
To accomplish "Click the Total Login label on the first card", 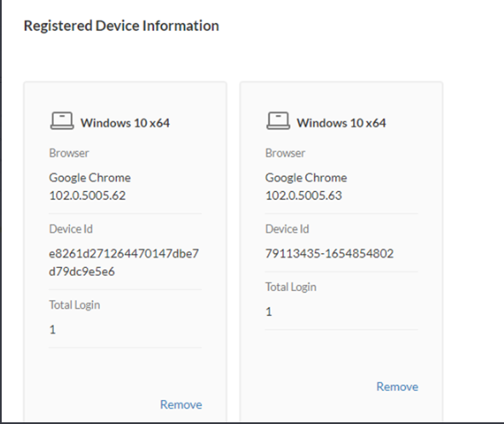I will click(x=74, y=305).
